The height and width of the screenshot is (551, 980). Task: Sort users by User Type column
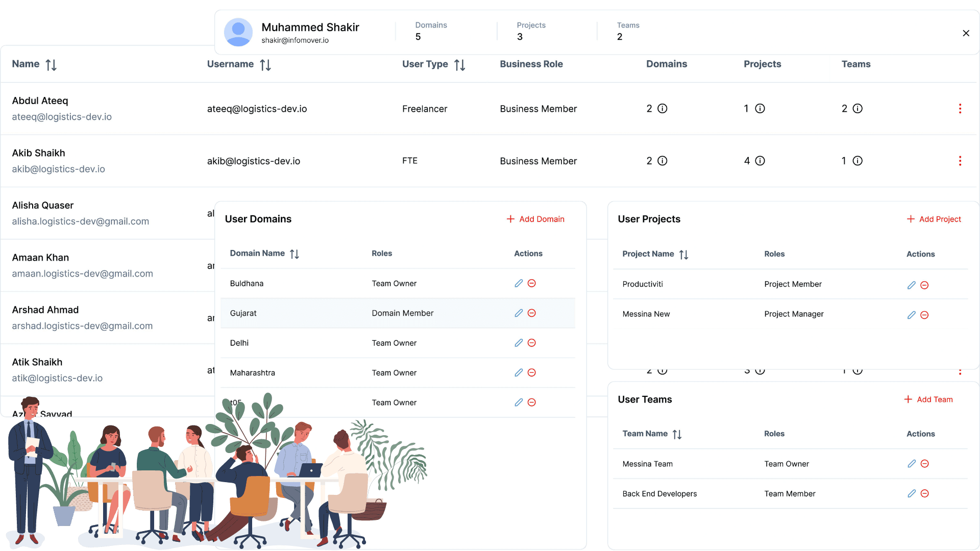pos(460,65)
